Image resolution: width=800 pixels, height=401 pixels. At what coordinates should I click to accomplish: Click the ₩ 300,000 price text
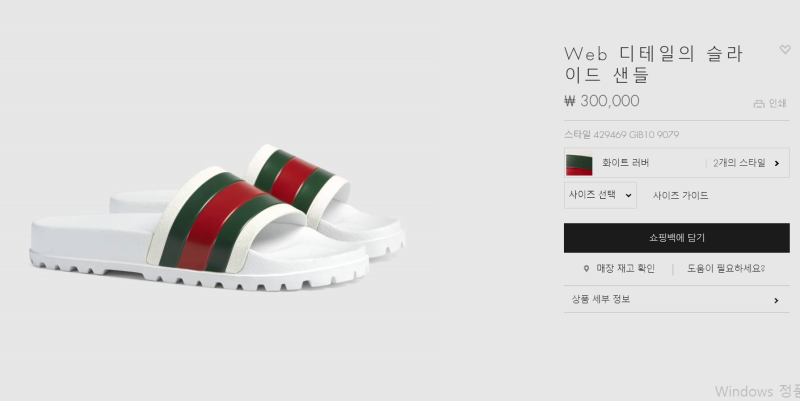coord(602,101)
